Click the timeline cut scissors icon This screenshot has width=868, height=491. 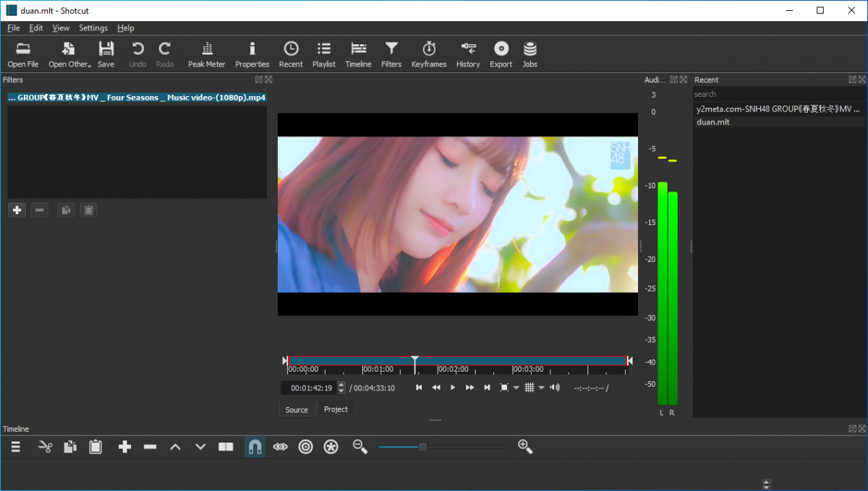point(45,447)
